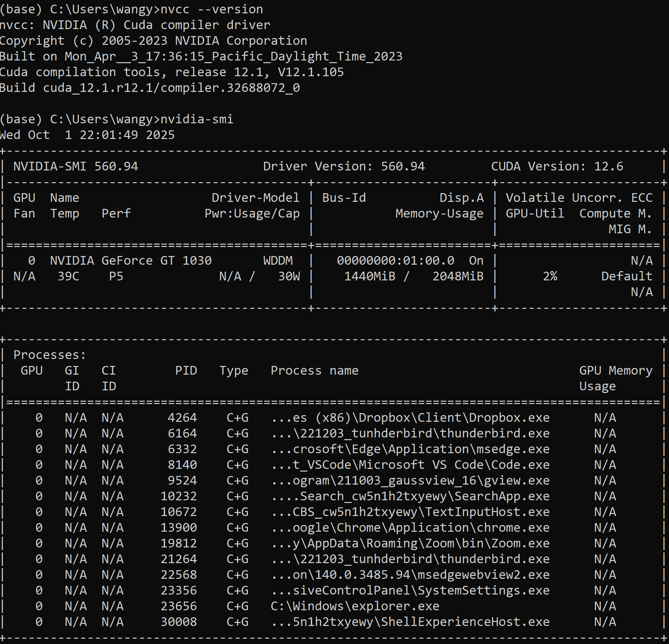Click the 39C temperature reading
This screenshot has height=644, width=669.
[x=68, y=276]
